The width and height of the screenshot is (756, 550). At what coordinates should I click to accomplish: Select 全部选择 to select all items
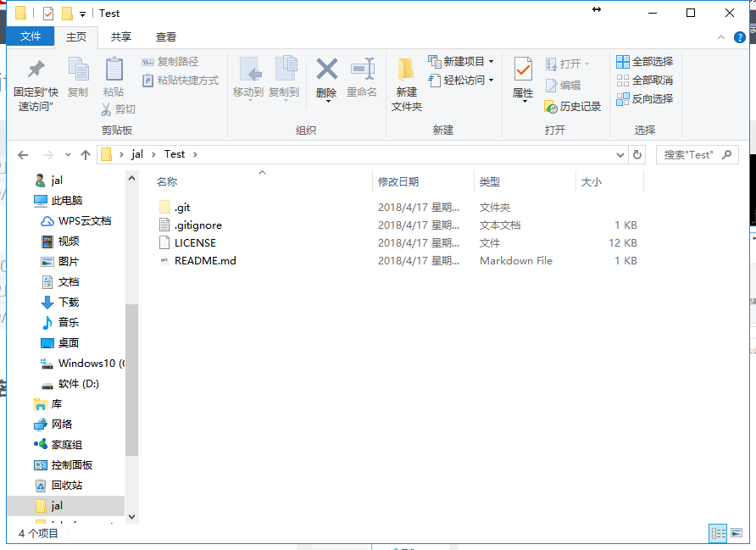pos(643,61)
